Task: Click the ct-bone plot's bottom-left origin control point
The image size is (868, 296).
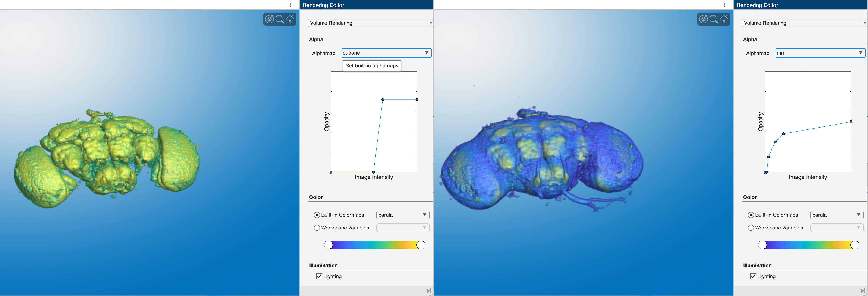Action: click(x=331, y=172)
